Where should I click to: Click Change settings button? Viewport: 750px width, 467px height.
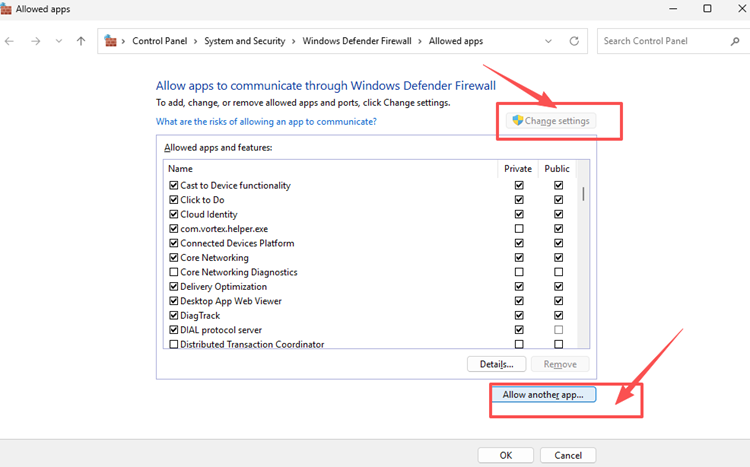click(551, 121)
